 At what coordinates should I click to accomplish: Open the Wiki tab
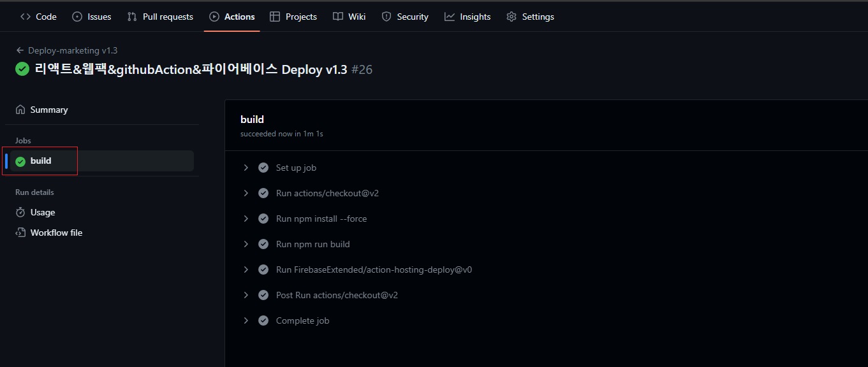(349, 17)
